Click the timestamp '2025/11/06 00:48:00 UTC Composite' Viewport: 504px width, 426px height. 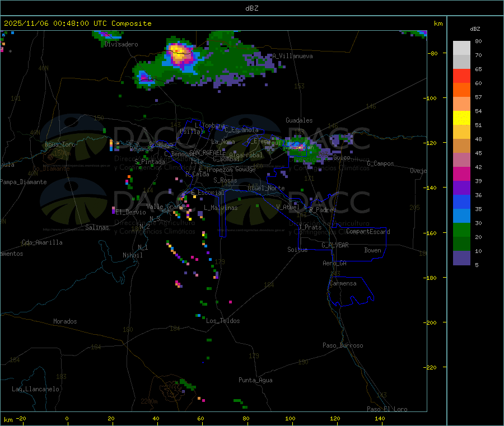coord(77,24)
